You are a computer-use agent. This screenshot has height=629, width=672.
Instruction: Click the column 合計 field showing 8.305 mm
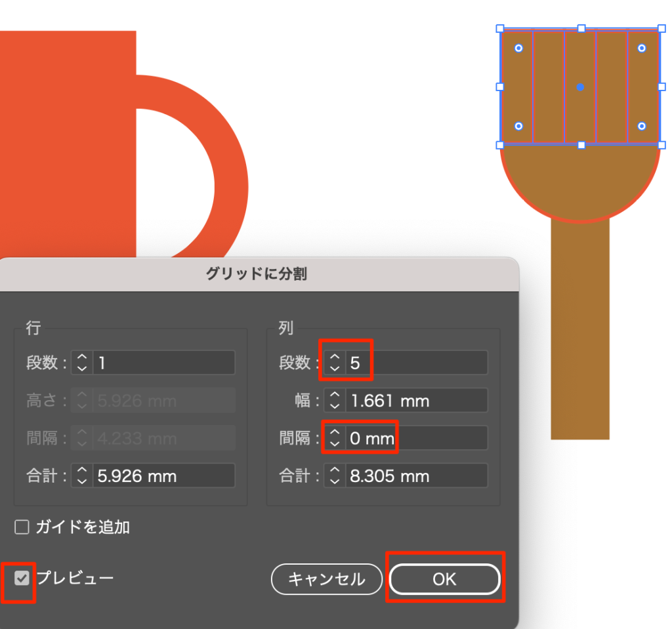point(417,476)
